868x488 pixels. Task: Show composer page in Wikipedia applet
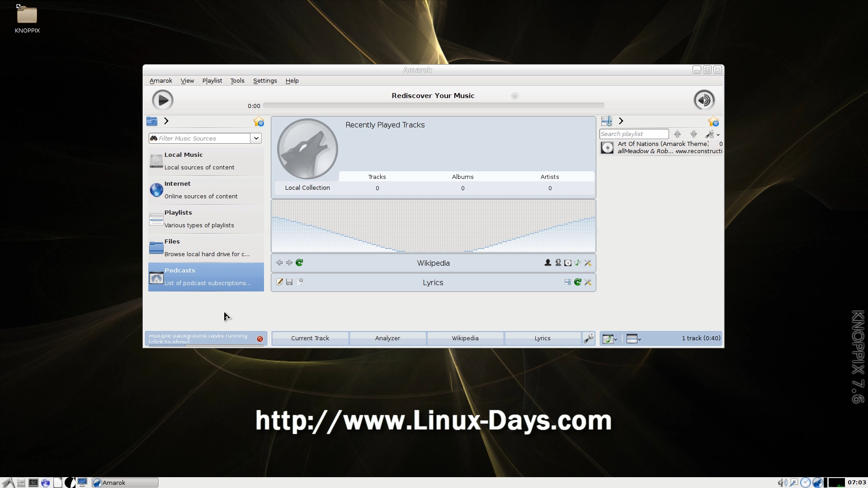pos(558,263)
